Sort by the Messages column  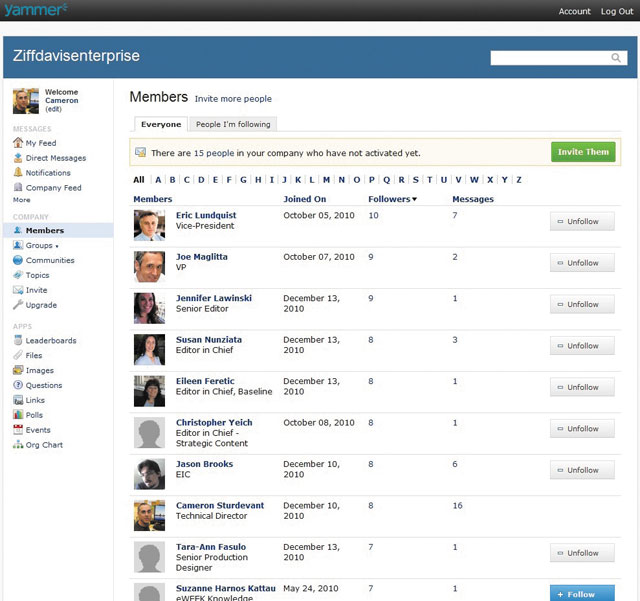point(473,199)
